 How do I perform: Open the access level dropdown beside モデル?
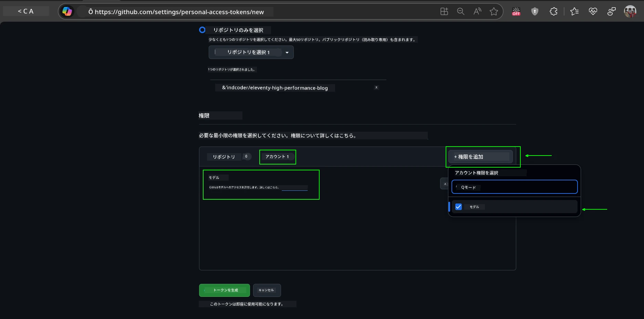444,183
